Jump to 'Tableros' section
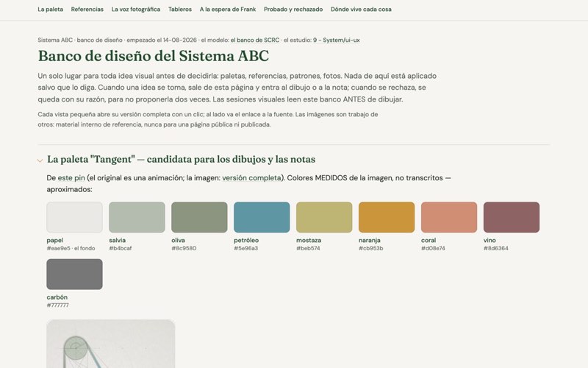588x368 pixels. point(179,10)
